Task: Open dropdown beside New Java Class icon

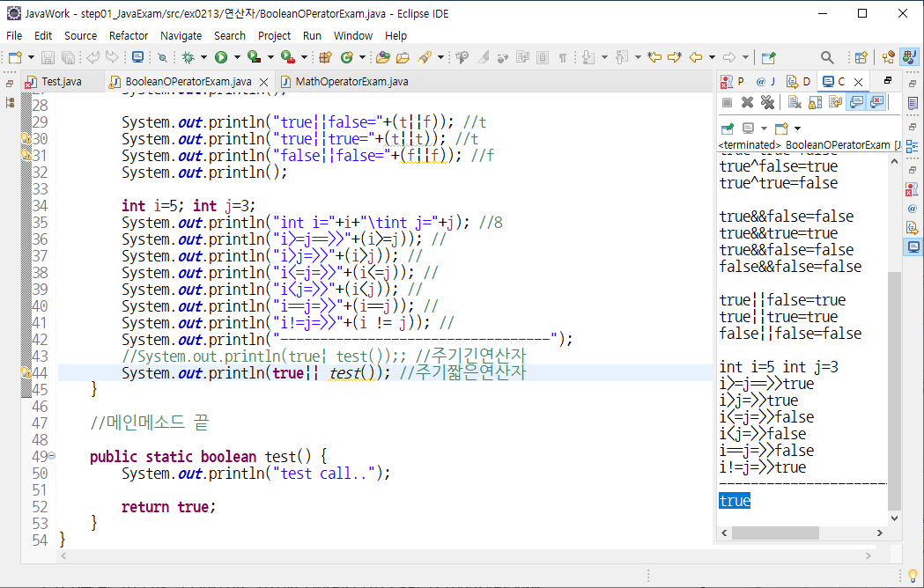Action: pyautogui.click(x=362, y=57)
